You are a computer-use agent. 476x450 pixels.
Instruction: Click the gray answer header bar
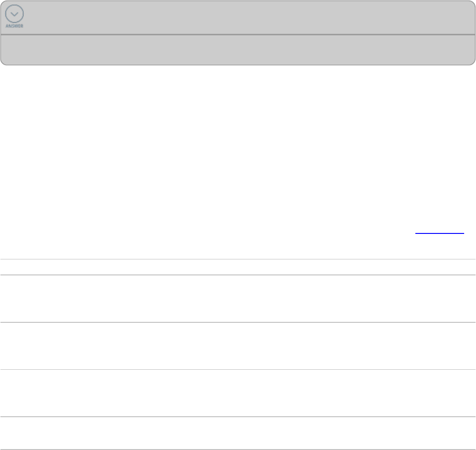237,17
